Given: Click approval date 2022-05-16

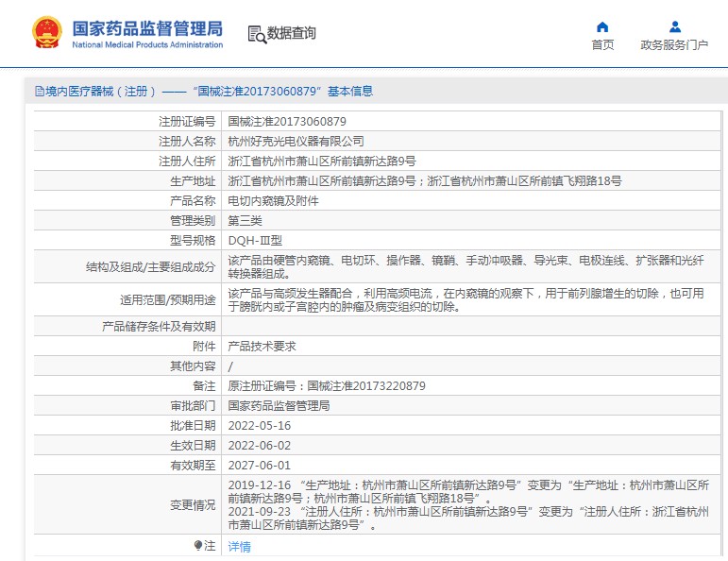Looking at the screenshot, I should click(259, 426).
